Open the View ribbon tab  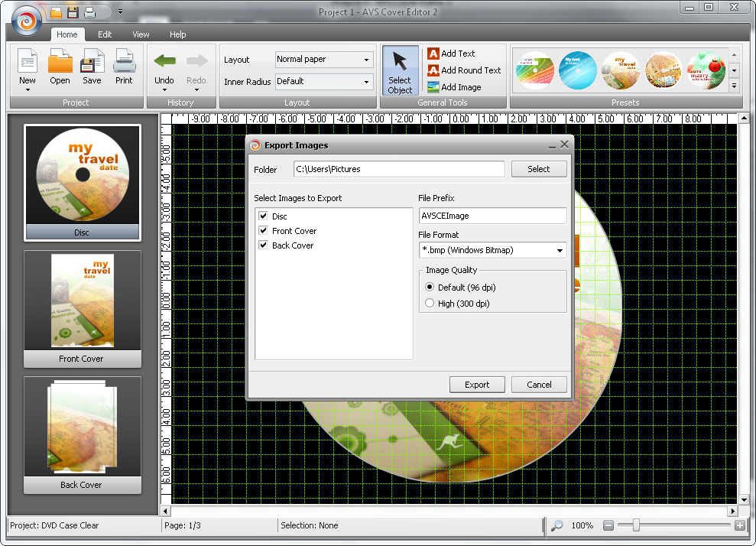pyautogui.click(x=141, y=34)
